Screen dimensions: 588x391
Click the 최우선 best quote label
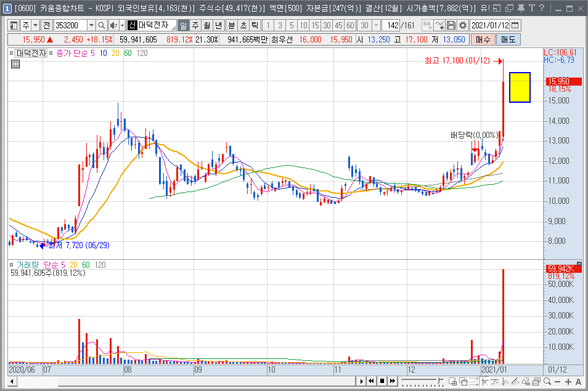pos(282,39)
